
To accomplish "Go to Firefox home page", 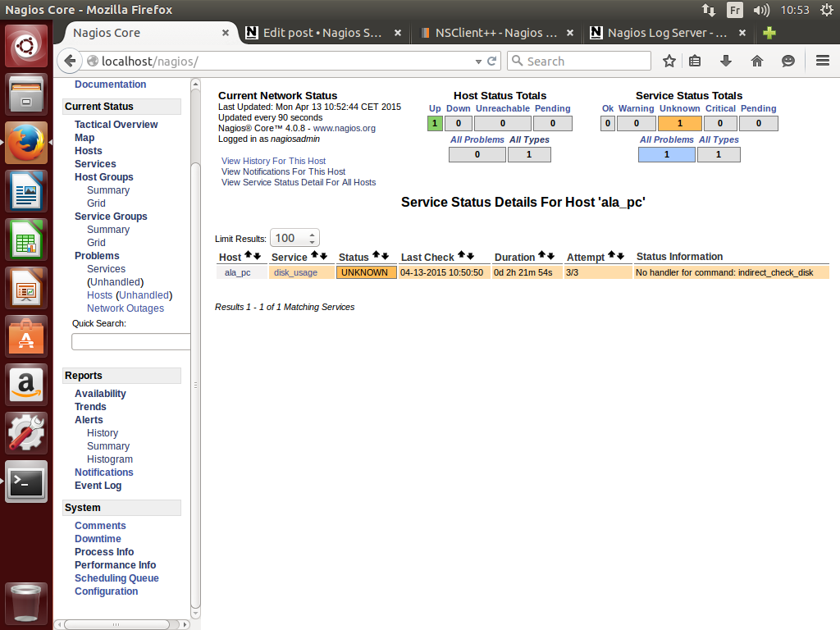I will [757, 62].
